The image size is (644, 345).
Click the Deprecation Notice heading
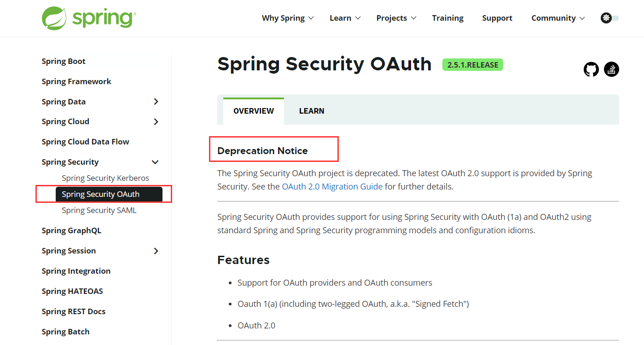pyautogui.click(x=262, y=151)
